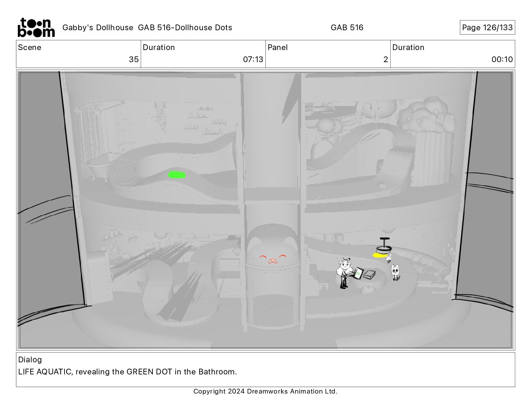
Task: Click the Scene number 35
Action: (134, 59)
